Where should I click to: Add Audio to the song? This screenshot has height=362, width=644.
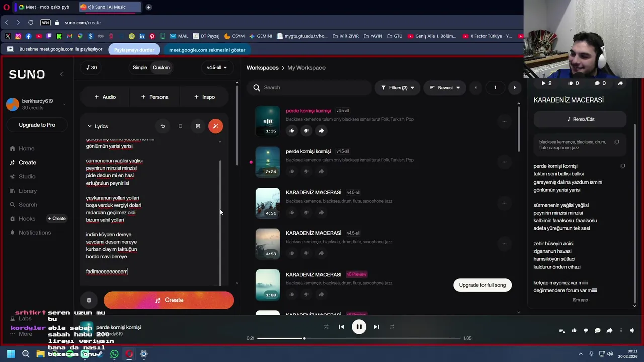(105, 97)
